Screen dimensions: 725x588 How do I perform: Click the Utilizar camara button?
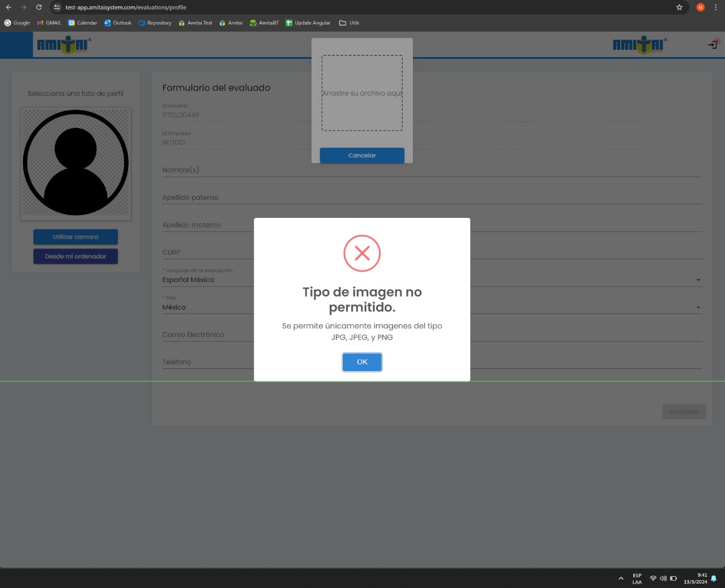pos(75,237)
